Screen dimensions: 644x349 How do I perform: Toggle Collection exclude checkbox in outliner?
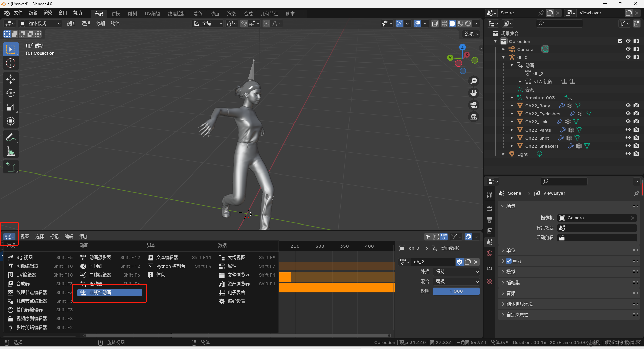coord(620,41)
